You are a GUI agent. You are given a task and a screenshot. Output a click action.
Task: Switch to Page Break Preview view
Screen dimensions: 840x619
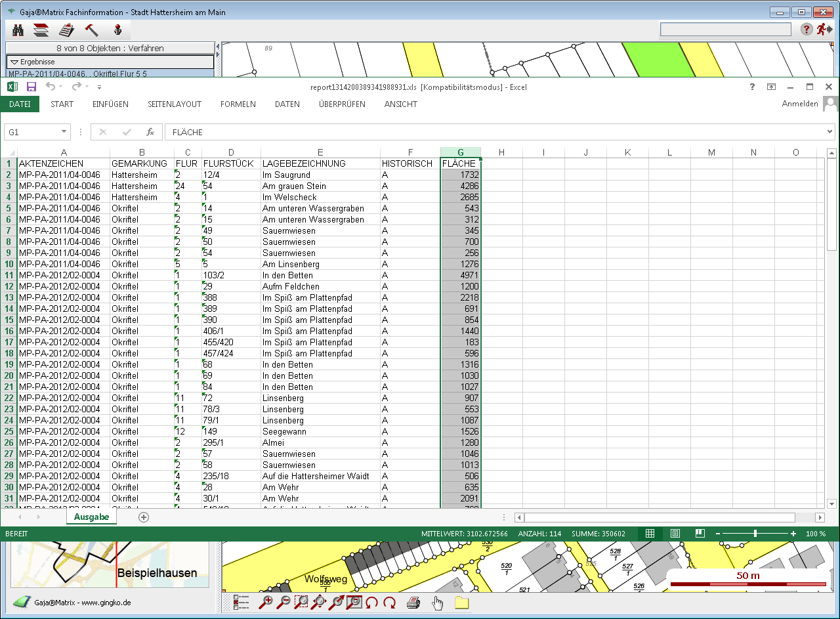tap(700, 534)
